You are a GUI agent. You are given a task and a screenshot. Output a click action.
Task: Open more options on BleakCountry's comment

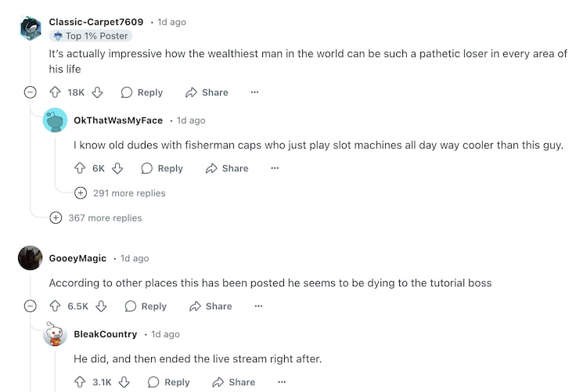point(282,382)
